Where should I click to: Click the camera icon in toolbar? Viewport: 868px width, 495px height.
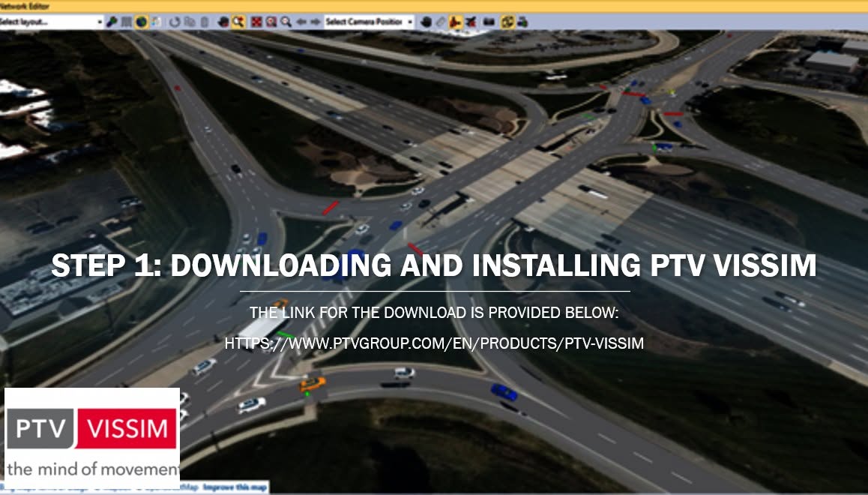click(489, 22)
